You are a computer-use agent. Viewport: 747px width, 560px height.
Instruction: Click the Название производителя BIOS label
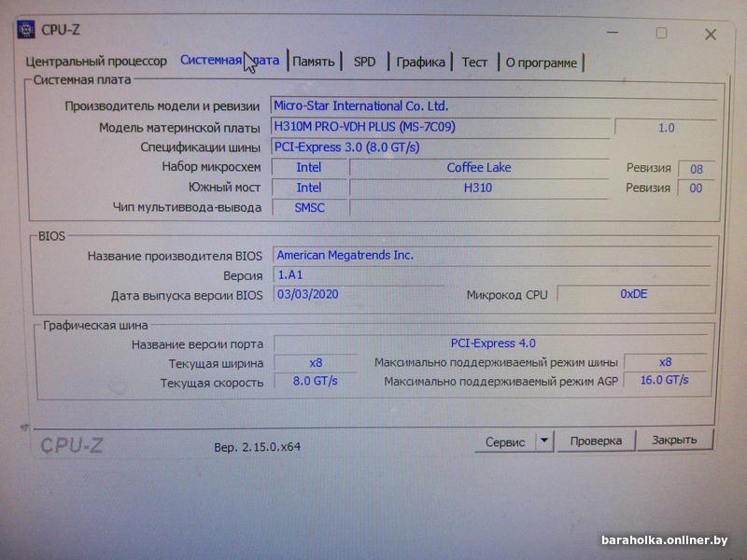point(175,256)
